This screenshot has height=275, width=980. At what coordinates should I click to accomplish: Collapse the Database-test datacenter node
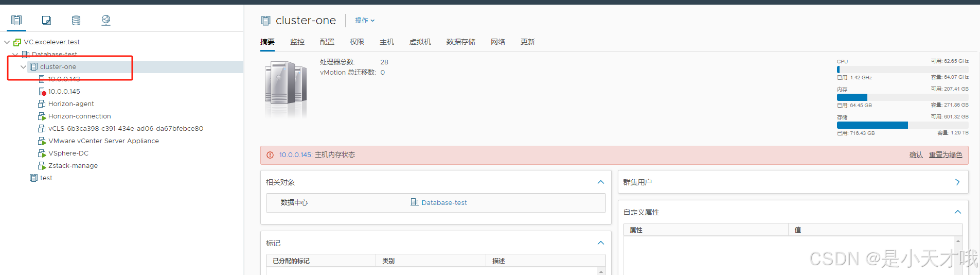pyautogui.click(x=15, y=55)
